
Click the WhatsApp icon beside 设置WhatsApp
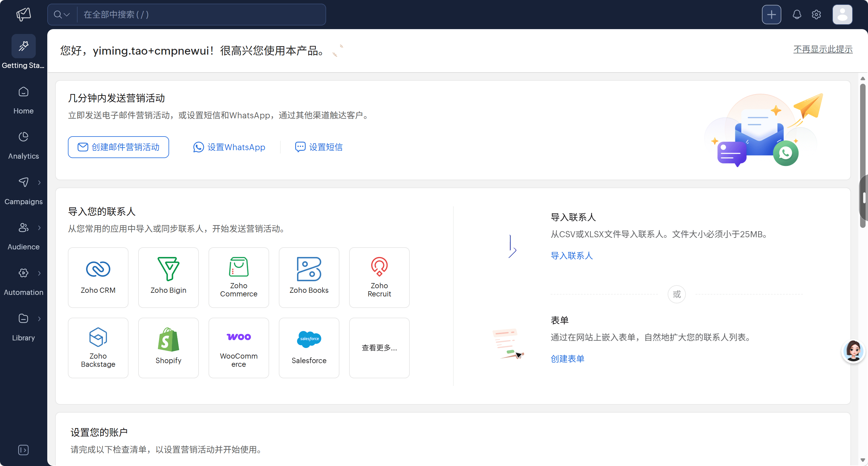point(199,147)
